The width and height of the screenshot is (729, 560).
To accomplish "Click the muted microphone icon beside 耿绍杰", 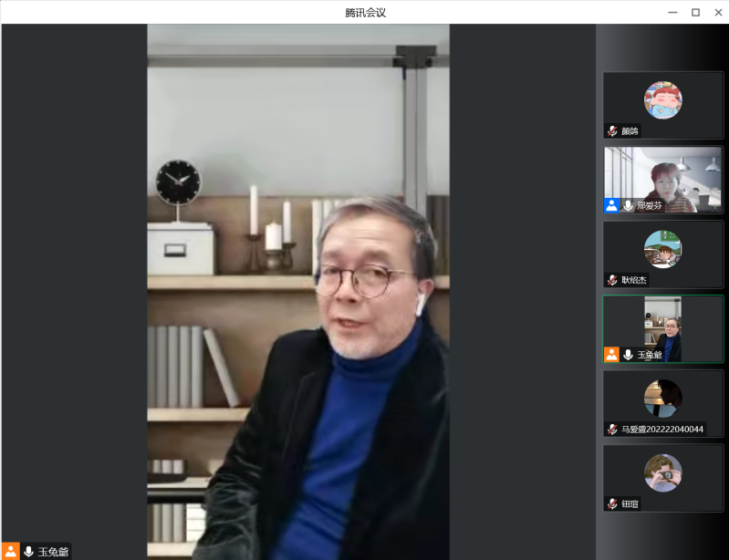I will click(613, 280).
